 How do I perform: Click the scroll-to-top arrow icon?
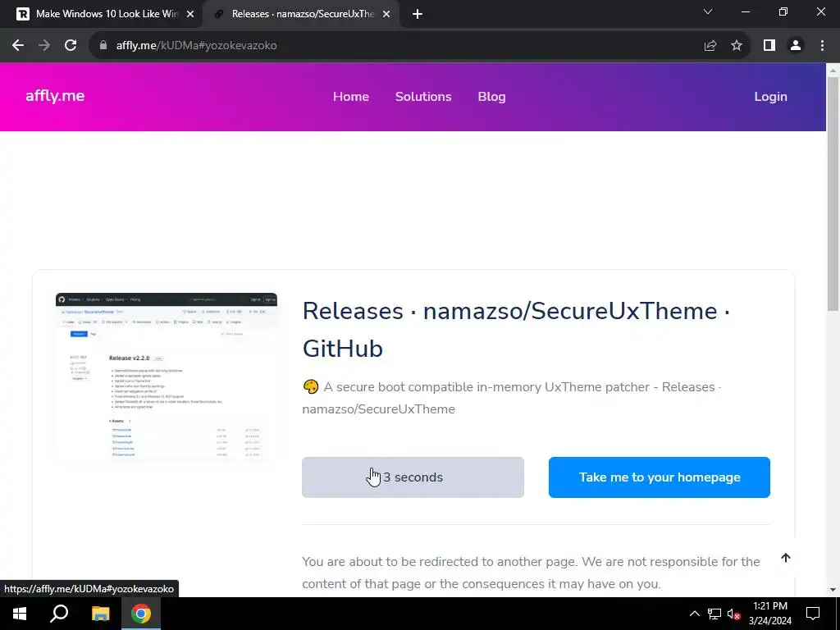coord(785,558)
